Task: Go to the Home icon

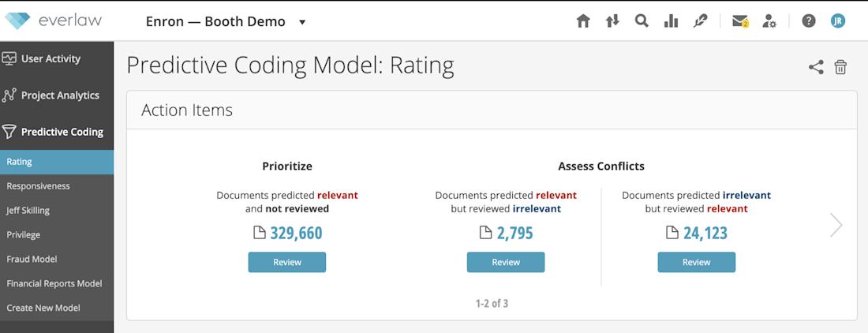Action: coord(583,21)
